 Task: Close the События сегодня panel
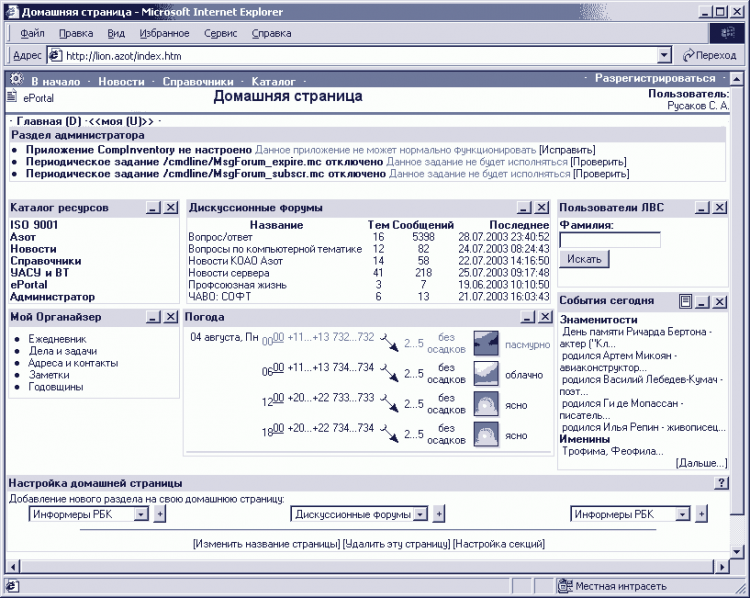(x=719, y=301)
